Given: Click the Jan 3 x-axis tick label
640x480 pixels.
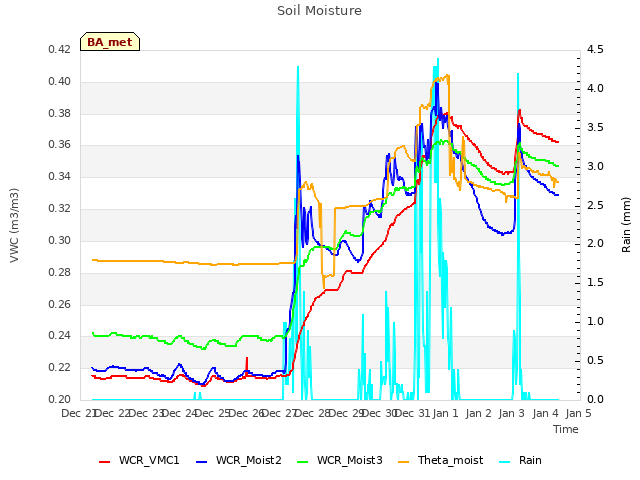Looking at the screenshot, I should point(511,413).
